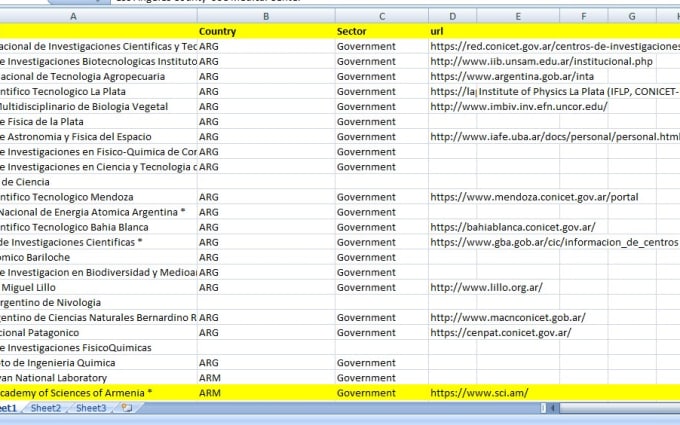Select the 'Country' header cell
680x425 pixels.
pyautogui.click(x=266, y=31)
